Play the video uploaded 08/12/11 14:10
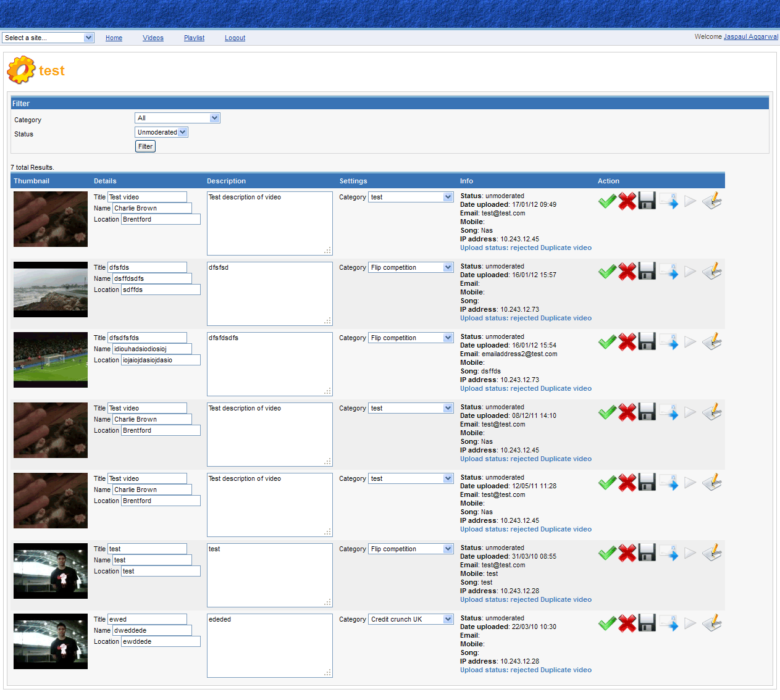This screenshot has height=700, width=780. [690, 412]
